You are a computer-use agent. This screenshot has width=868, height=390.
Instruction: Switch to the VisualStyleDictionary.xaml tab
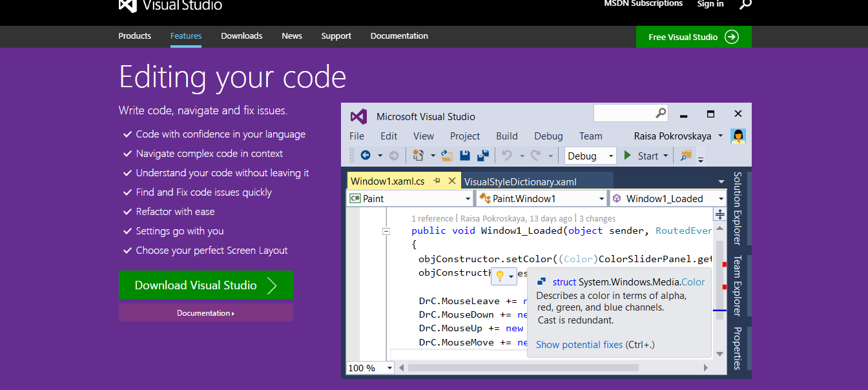click(x=521, y=181)
